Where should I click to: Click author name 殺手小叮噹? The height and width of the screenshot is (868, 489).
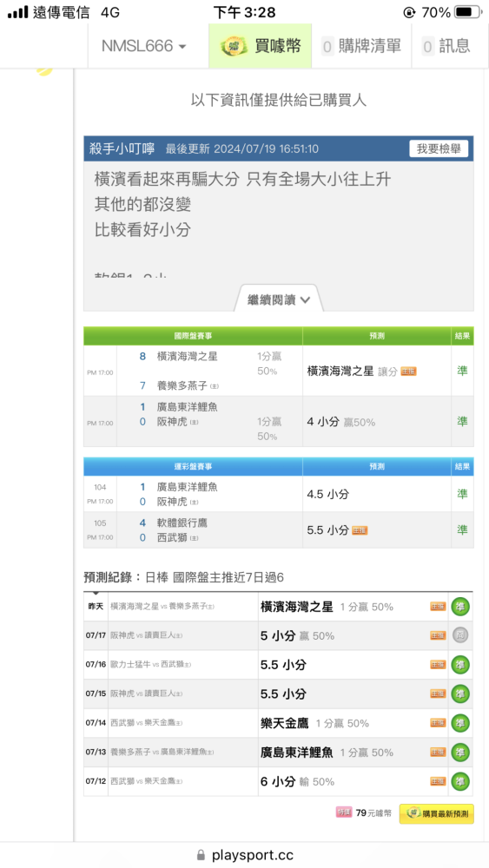122,148
